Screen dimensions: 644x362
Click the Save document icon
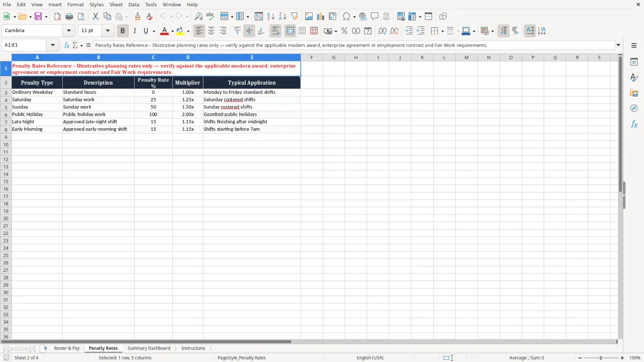click(x=38, y=17)
